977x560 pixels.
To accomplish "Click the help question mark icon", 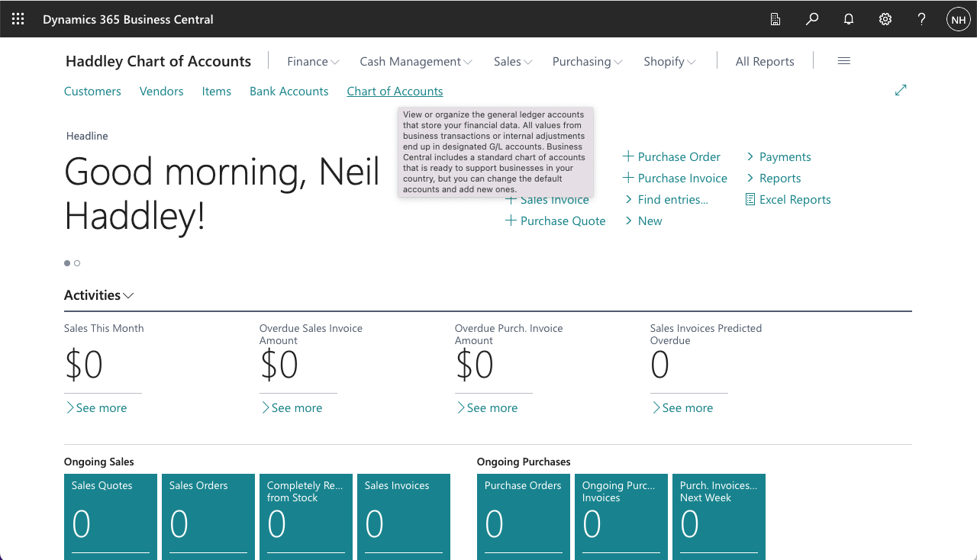I will point(922,19).
